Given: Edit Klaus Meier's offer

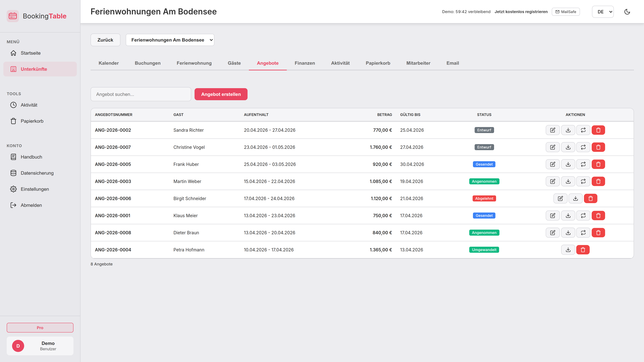Looking at the screenshot, I should tap(552, 216).
